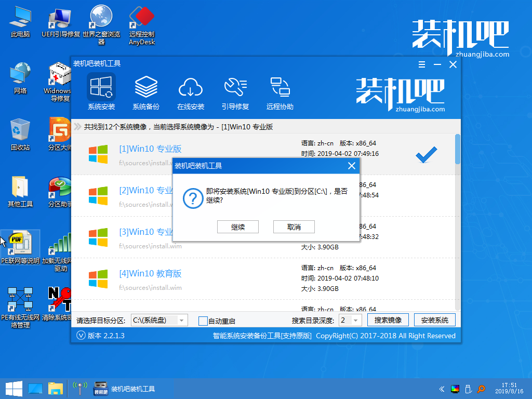Open the 系统备份 backup tool
532x399 pixels.
pyautogui.click(x=146, y=91)
